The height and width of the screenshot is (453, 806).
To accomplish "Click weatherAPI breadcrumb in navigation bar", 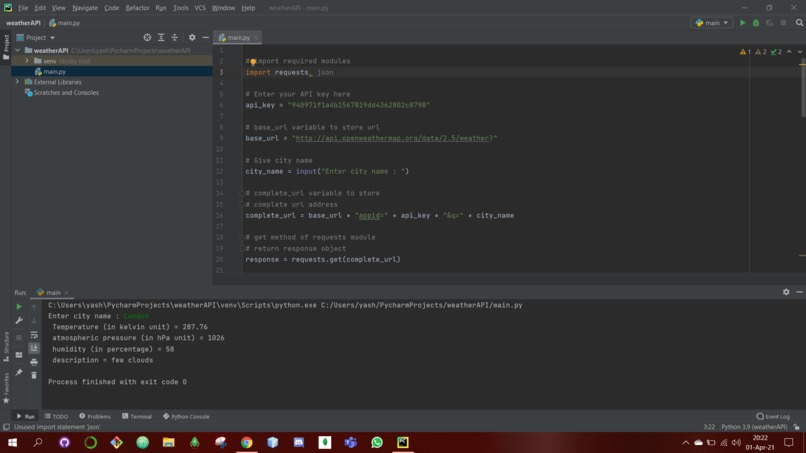I will (x=23, y=23).
